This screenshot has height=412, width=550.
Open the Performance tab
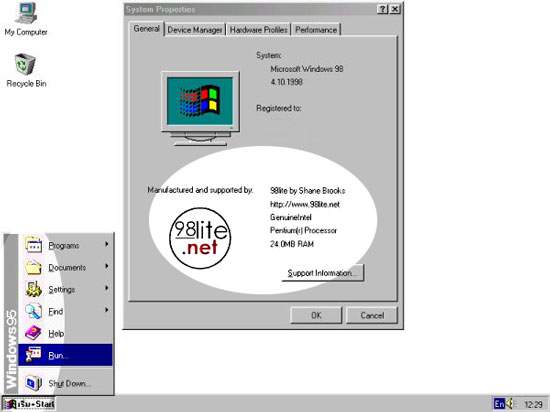click(316, 30)
